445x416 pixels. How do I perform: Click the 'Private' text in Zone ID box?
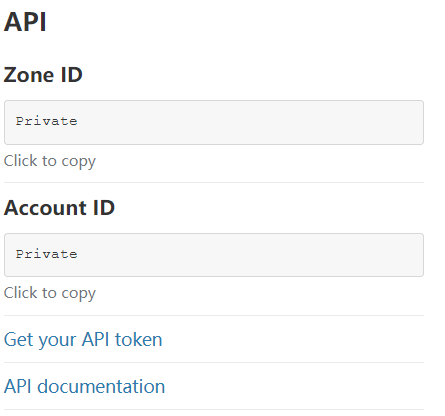(x=47, y=121)
